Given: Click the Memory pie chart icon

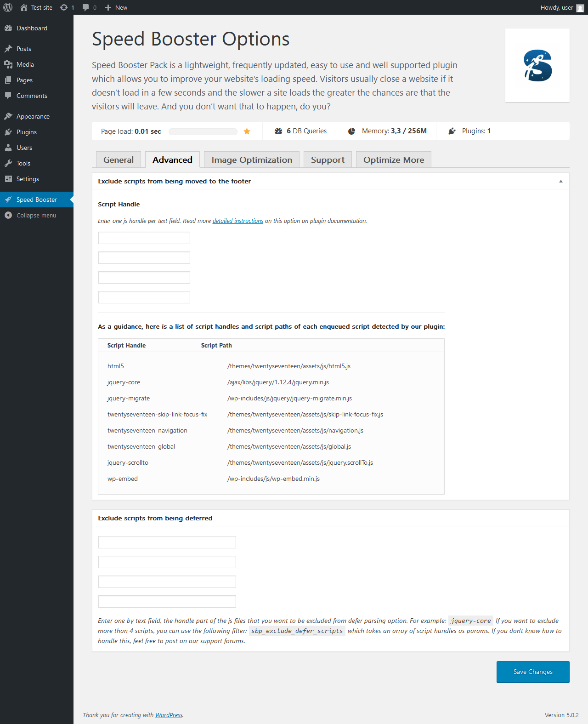Looking at the screenshot, I should coord(351,131).
